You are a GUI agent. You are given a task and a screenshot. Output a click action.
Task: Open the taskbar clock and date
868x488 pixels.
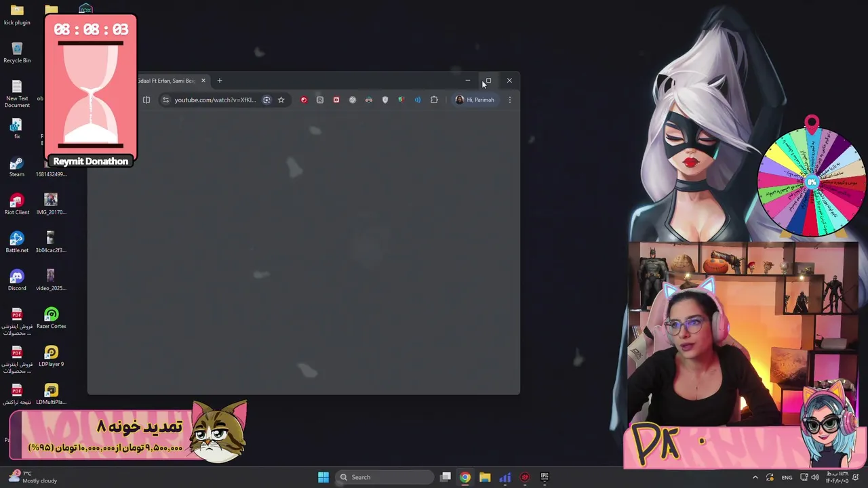pyautogui.click(x=838, y=477)
